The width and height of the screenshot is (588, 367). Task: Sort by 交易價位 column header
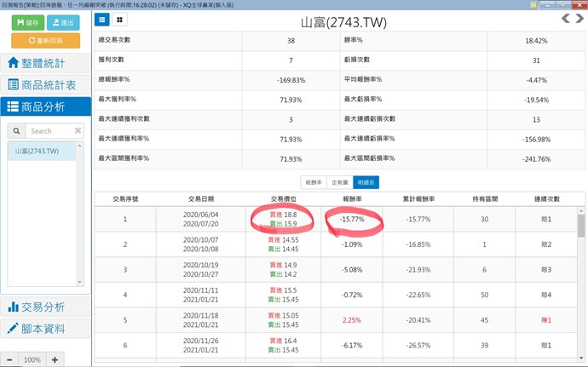[284, 198]
